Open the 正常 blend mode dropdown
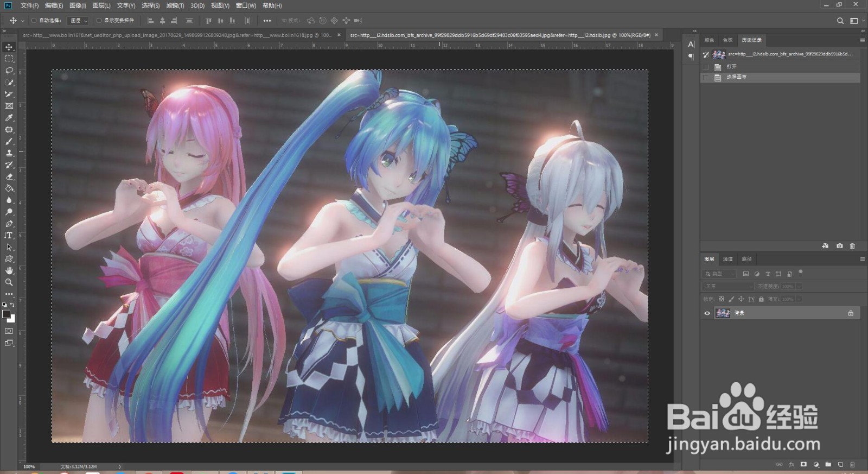This screenshot has height=474, width=868. tap(729, 286)
